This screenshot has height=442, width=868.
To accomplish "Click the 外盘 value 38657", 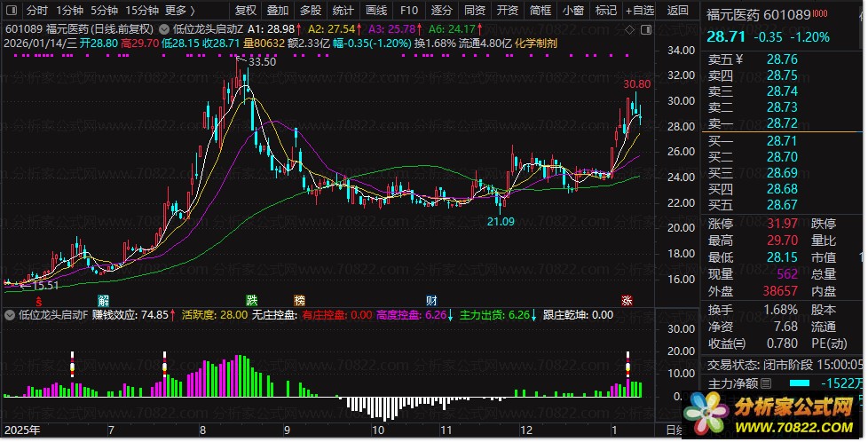I will tap(780, 291).
